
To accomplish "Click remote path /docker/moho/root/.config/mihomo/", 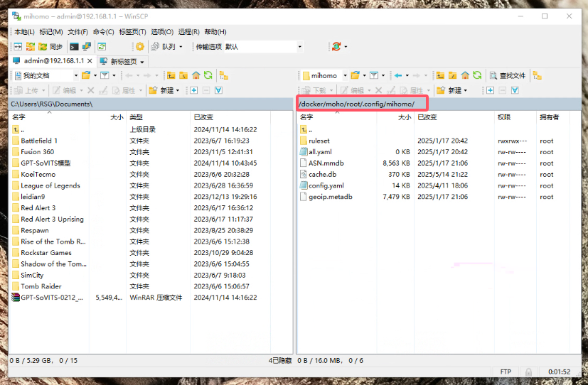I will pyautogui.click(x=357, y=104).
